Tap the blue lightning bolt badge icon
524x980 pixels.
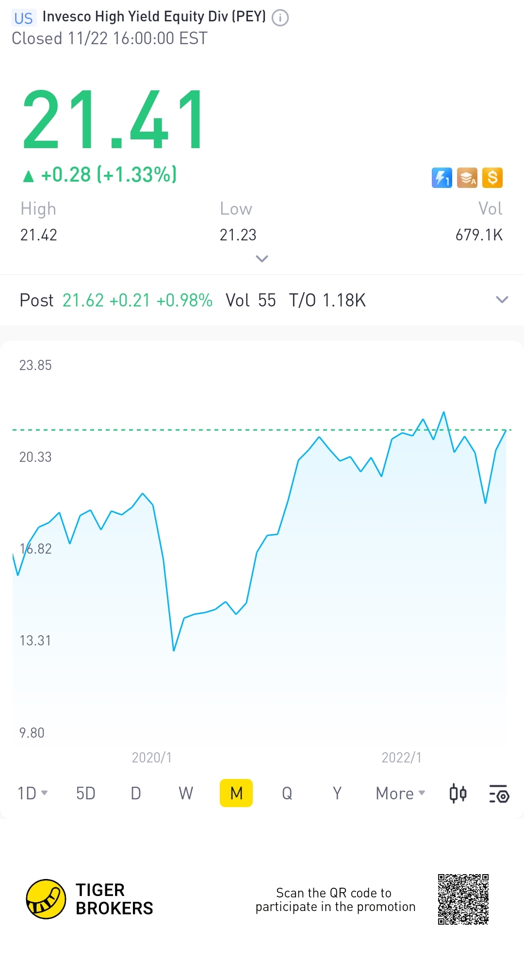442,178
